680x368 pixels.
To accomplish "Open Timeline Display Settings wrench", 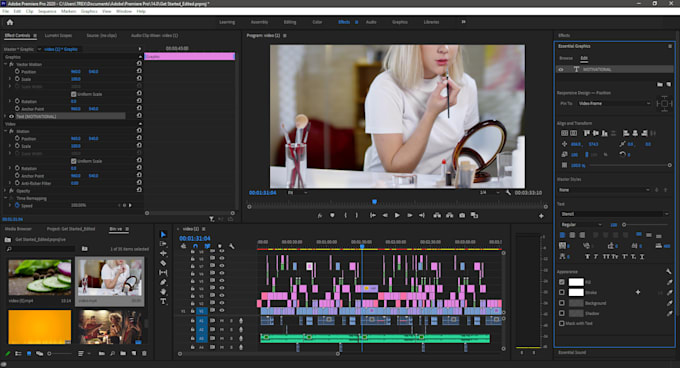I will pyautogui.click(x=232, y=246).
